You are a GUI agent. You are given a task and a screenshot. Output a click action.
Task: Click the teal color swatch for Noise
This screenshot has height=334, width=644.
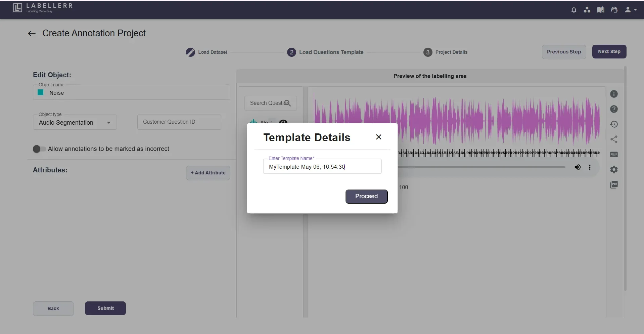click(41, 92)
